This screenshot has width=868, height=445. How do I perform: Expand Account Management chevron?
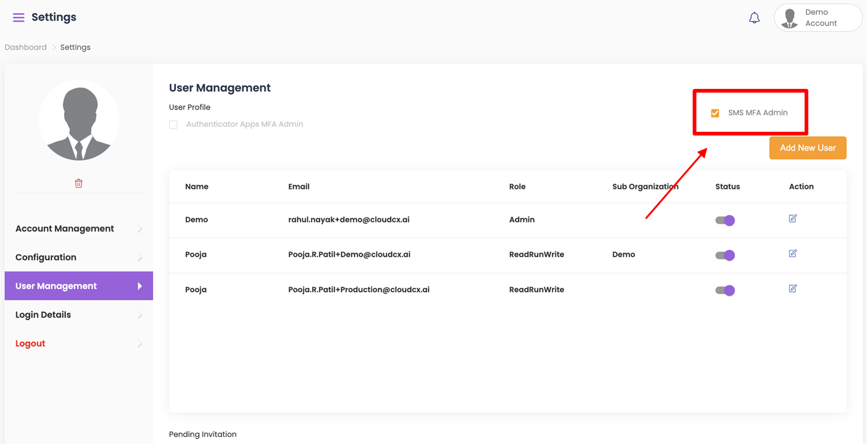pyautogui.click(x=140, y=229)
